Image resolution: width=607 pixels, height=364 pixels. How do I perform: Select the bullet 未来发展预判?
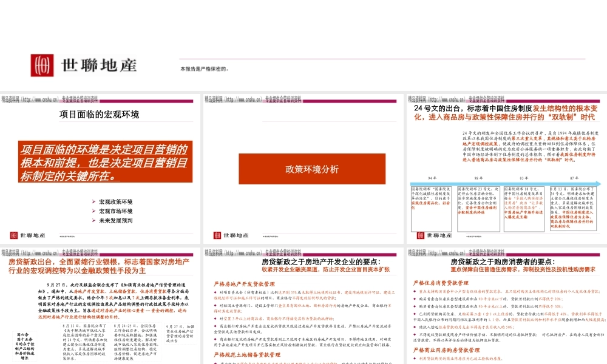point(115,220)
